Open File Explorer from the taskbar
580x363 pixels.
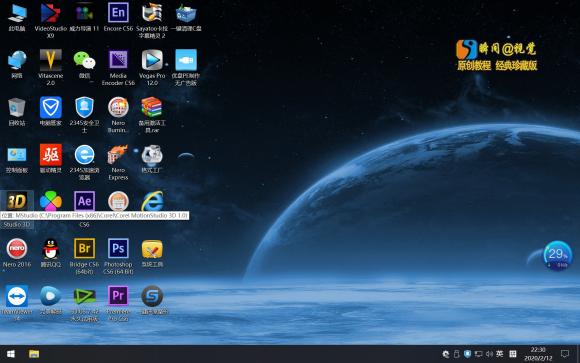click(34, 354)
